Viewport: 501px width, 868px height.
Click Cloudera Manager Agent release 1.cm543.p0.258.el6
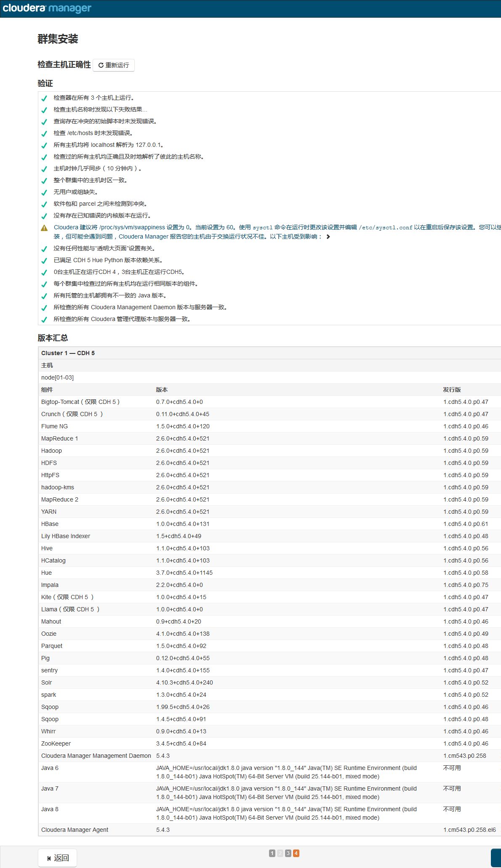point(469,830)
